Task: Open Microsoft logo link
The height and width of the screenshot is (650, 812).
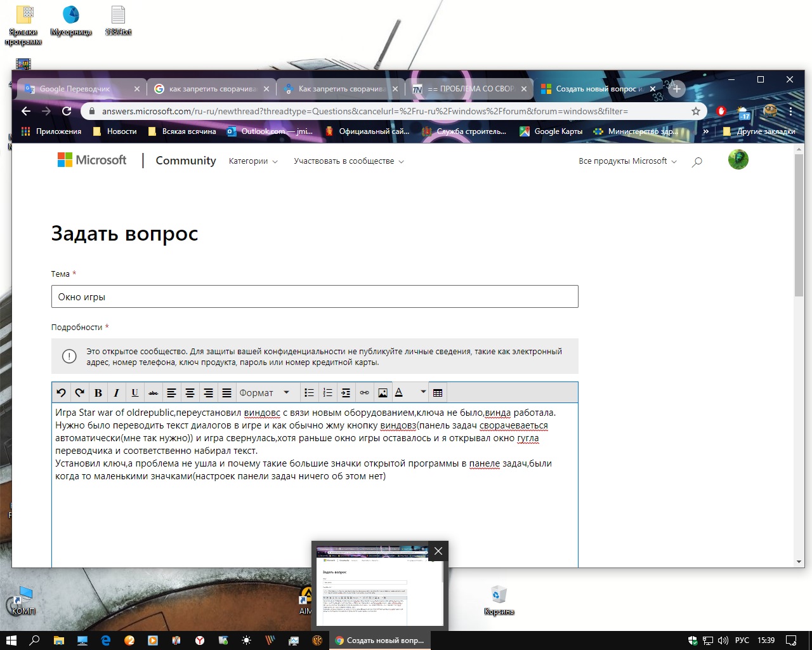Action: [92, 160]
